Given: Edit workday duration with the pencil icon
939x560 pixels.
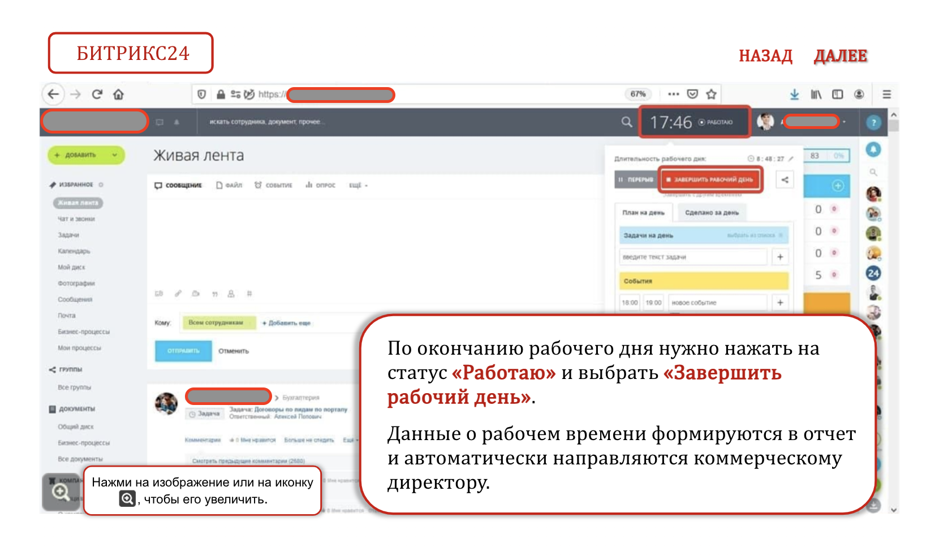Looking at the screenshot, I should tap(791, 159).
